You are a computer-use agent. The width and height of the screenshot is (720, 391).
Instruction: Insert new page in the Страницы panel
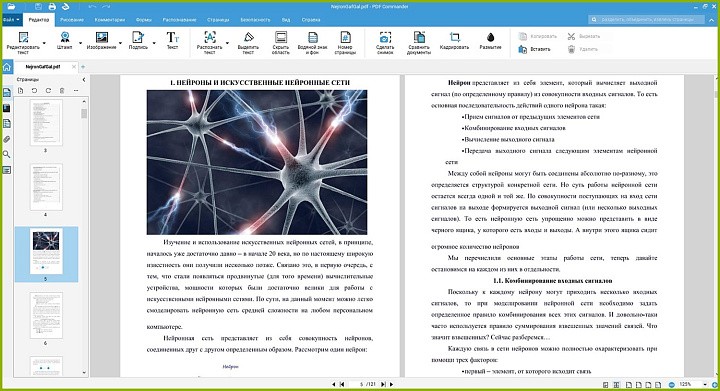pyautogui.click(x=21, y=91)
